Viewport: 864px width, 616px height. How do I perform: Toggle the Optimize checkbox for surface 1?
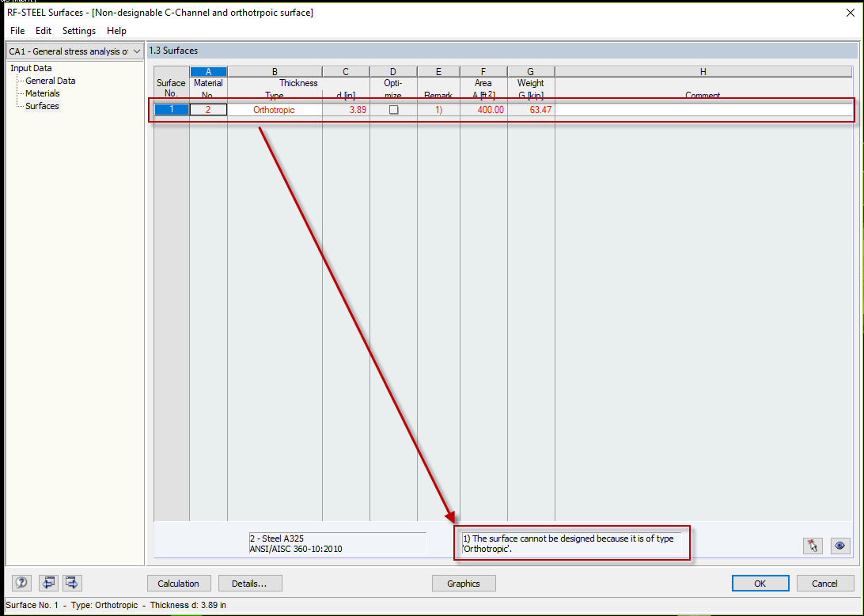(393, 110)
